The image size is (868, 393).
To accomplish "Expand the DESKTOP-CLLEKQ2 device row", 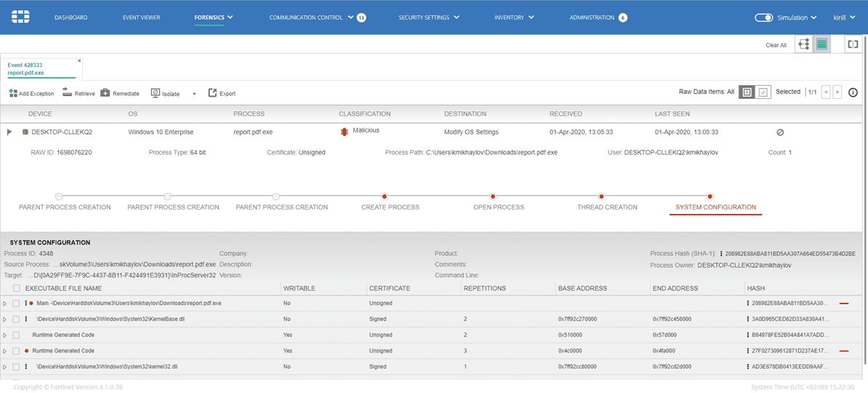I will coord(9,132).
